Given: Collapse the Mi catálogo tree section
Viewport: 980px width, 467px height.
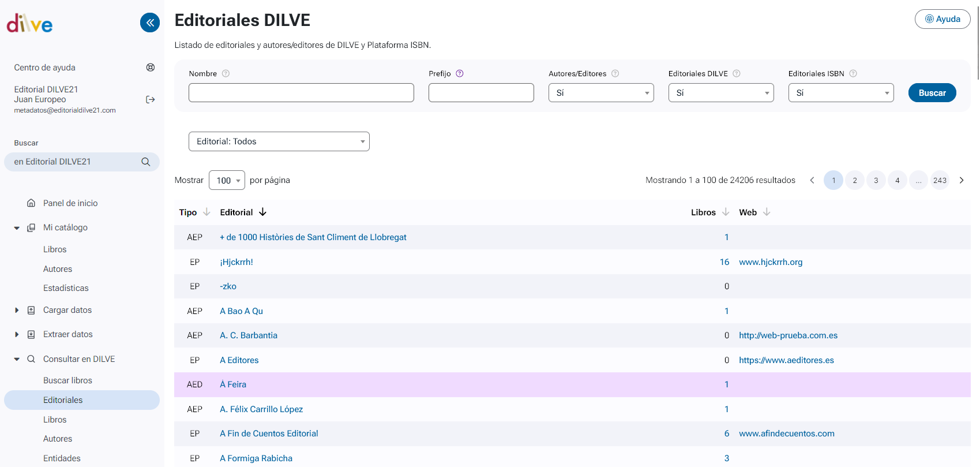Looking at the screenshot, I should point(17,228).
